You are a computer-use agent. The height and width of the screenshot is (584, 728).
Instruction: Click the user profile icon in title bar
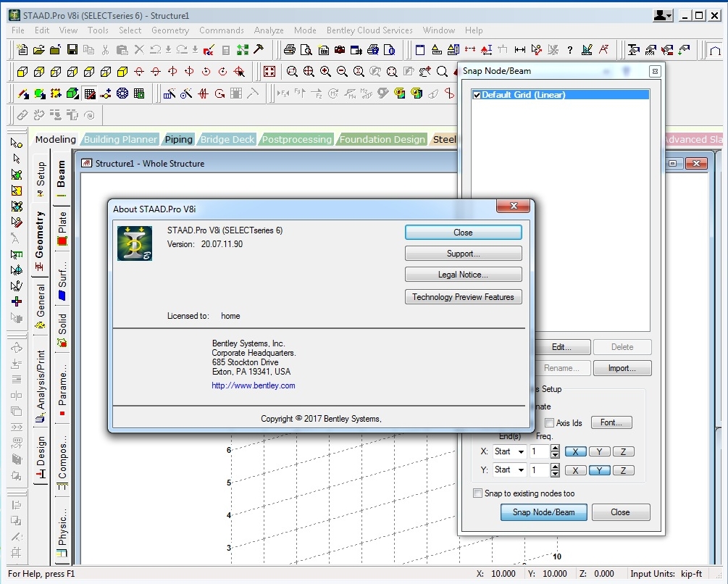coord(660,15)
